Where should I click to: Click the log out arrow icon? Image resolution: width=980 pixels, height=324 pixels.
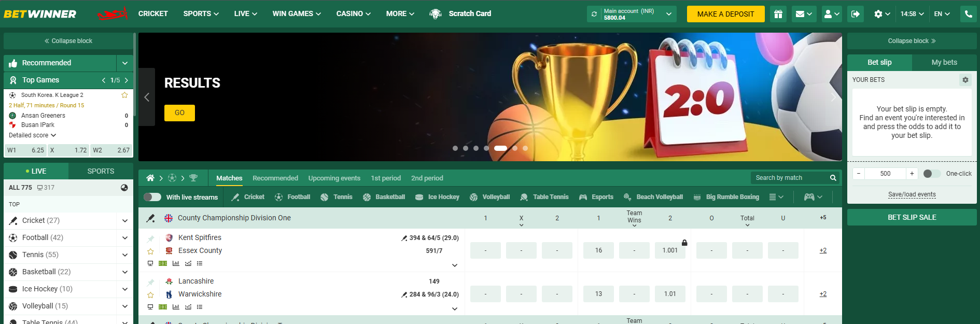(x=856, y=14)
